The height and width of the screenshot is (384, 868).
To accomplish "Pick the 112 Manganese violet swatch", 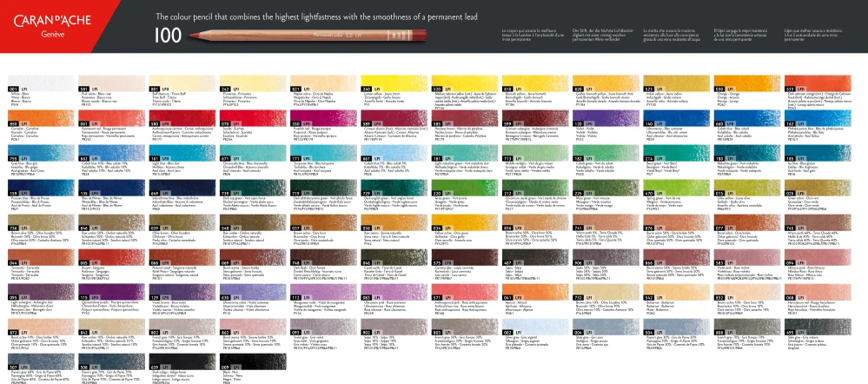I will (x=324, y=292).
